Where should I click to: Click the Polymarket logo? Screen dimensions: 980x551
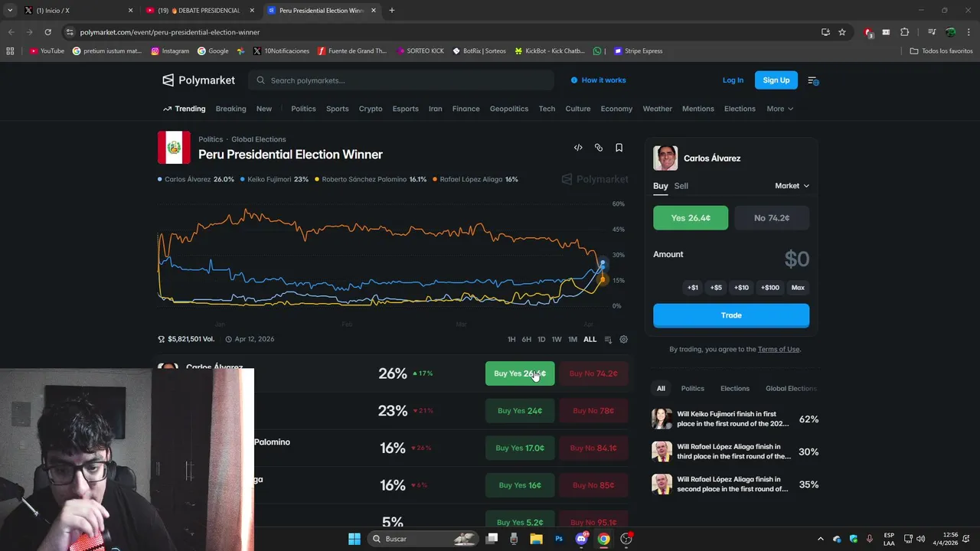[198, 80]
